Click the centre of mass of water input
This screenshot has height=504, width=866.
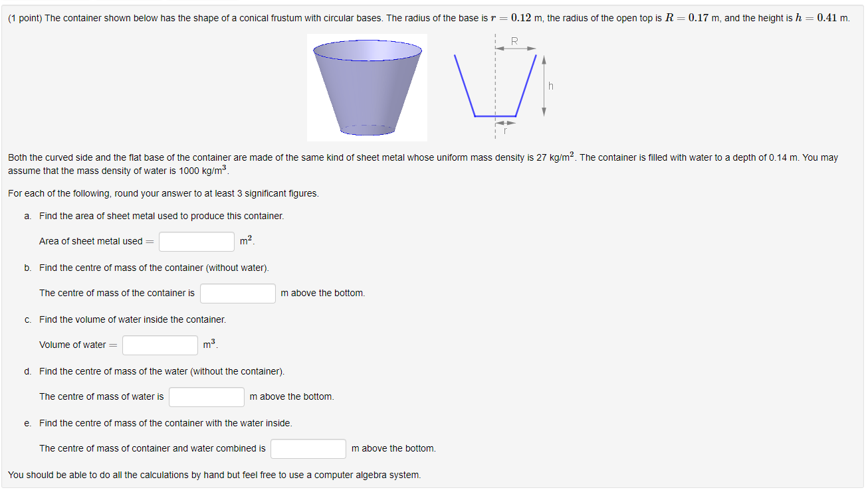206,396
